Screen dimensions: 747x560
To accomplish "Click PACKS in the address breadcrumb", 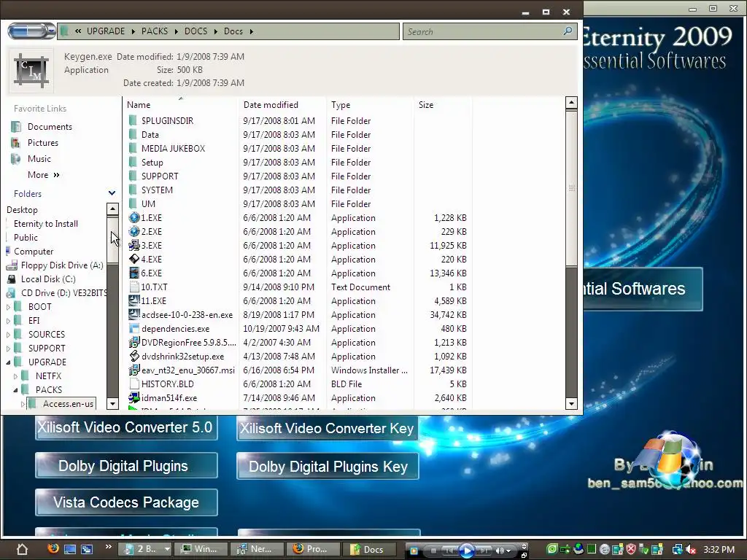I will [x=155, y=31].
